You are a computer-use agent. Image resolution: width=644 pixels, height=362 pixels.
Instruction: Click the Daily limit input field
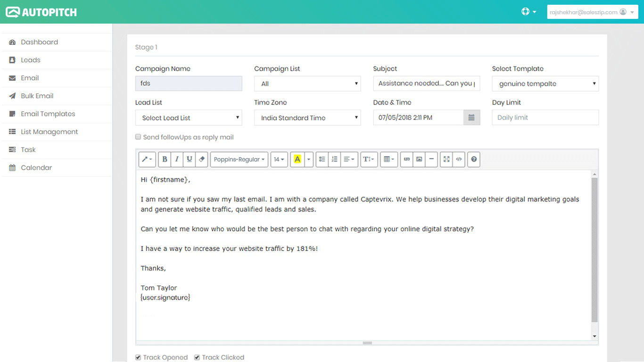click(x=545, y=117)
